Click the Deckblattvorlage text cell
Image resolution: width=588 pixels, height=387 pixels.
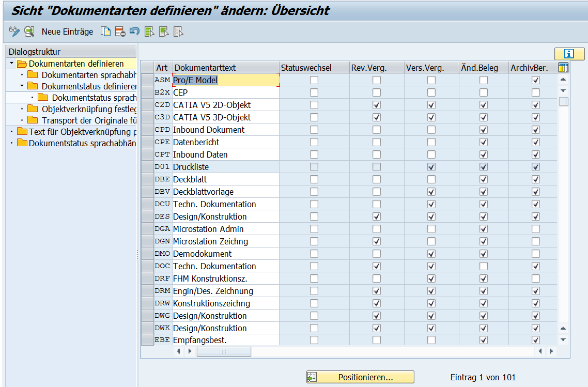[x=226, y=192]
